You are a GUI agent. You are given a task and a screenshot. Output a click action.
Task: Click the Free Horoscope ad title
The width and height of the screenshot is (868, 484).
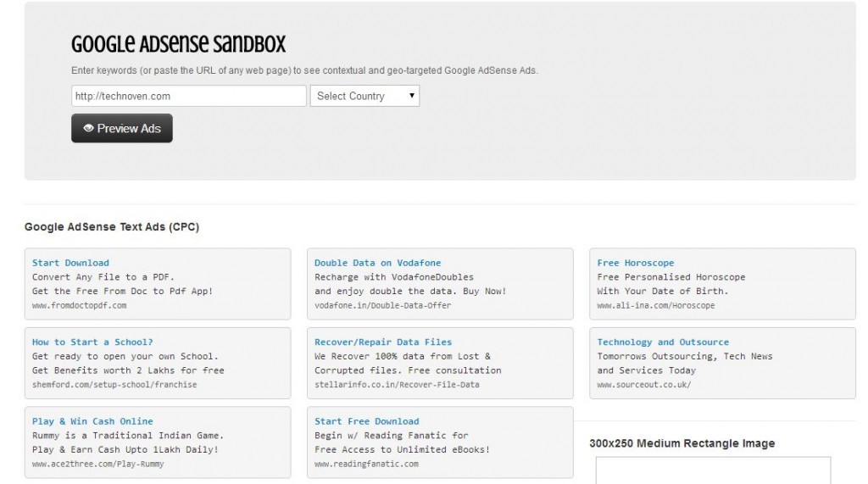point(635,263)
